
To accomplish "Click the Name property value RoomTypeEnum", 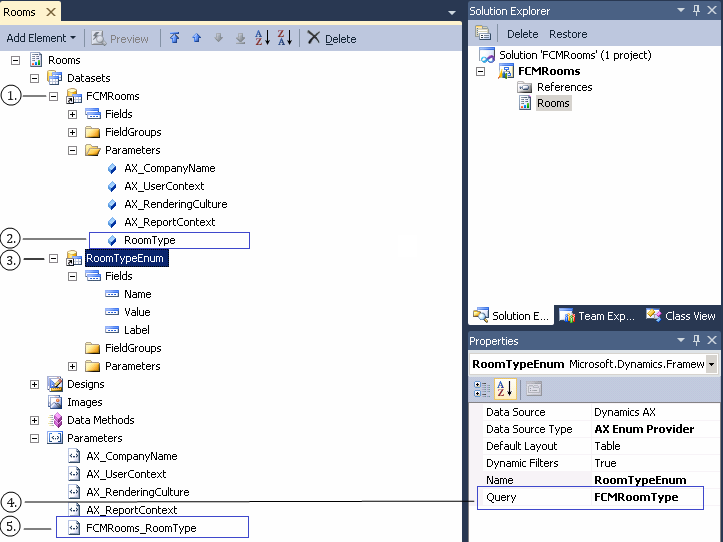I will click(x=640, y=480).
